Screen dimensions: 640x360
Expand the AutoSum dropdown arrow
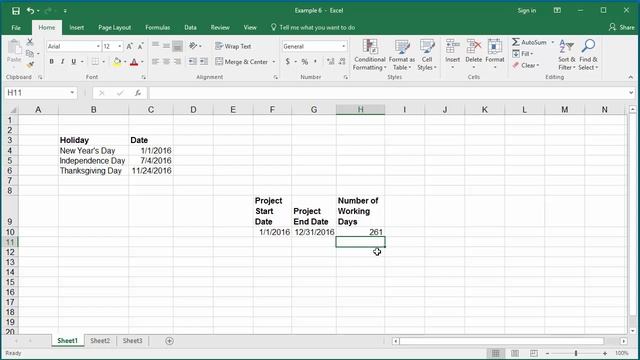[x=553, y=42]
